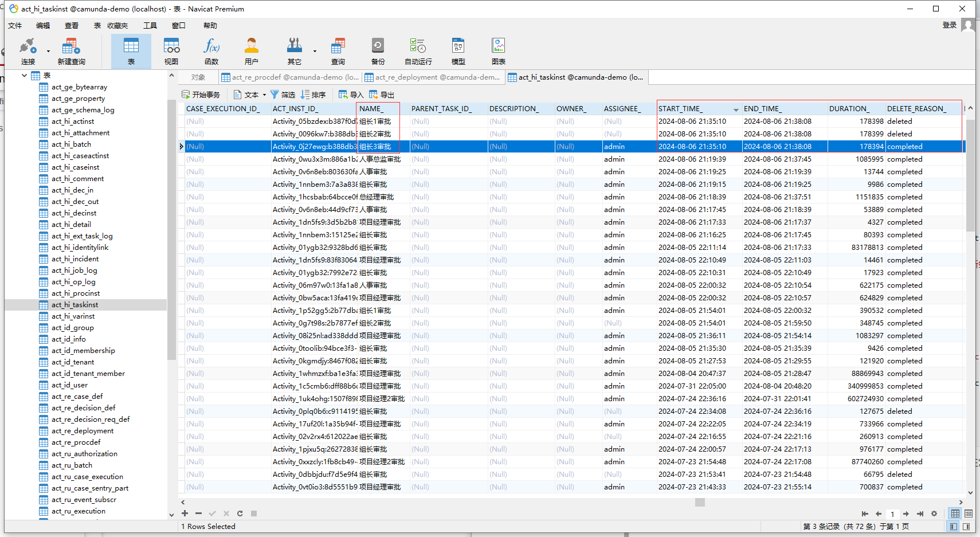This screenshot has height=537, width=980.
Task: Click the page number input field
Action: click(x=892, y=514)
